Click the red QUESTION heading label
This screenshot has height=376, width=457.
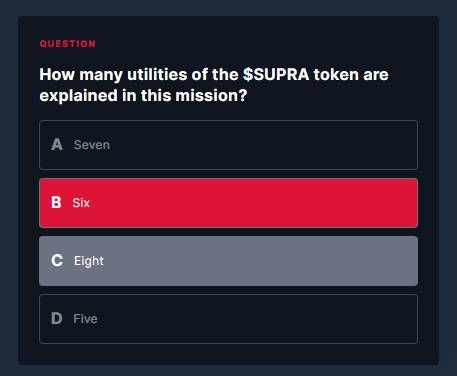pyautogui.click(x=68, y=44)
